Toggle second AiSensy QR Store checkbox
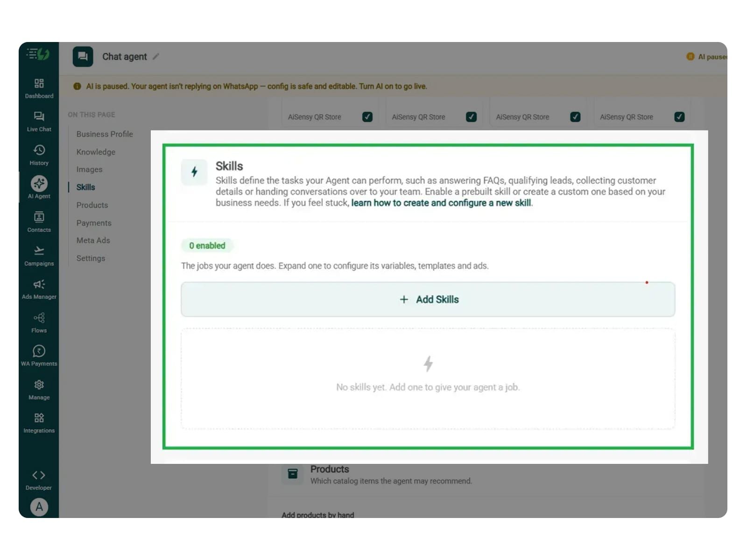This screenshot has width=747, height=560. click(x=472, y=117)
